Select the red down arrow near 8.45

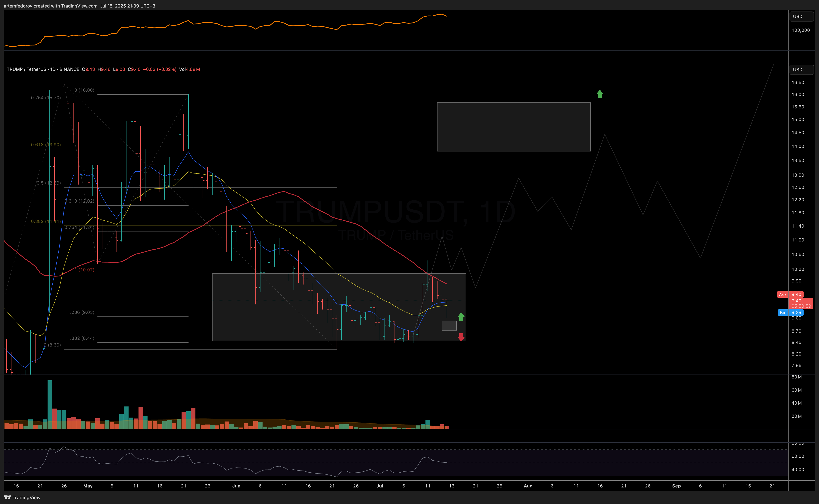coord(461,337)
